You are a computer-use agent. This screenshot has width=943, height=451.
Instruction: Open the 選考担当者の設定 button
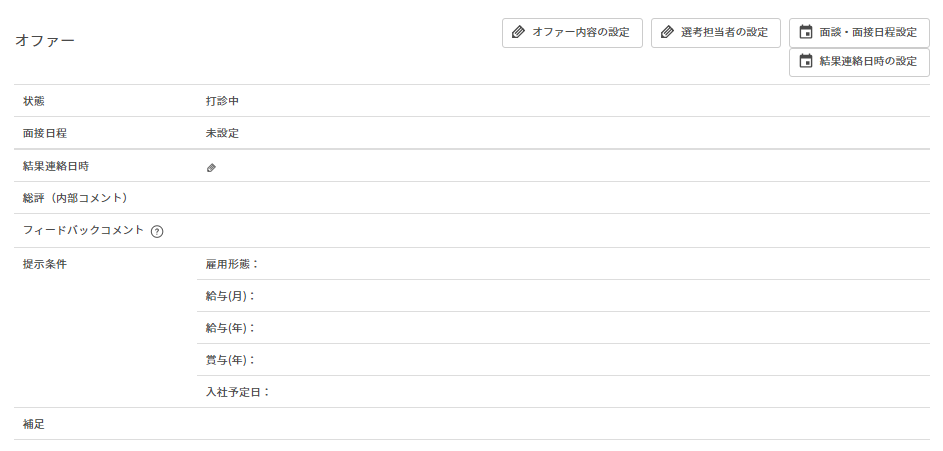tap(715, 33)
